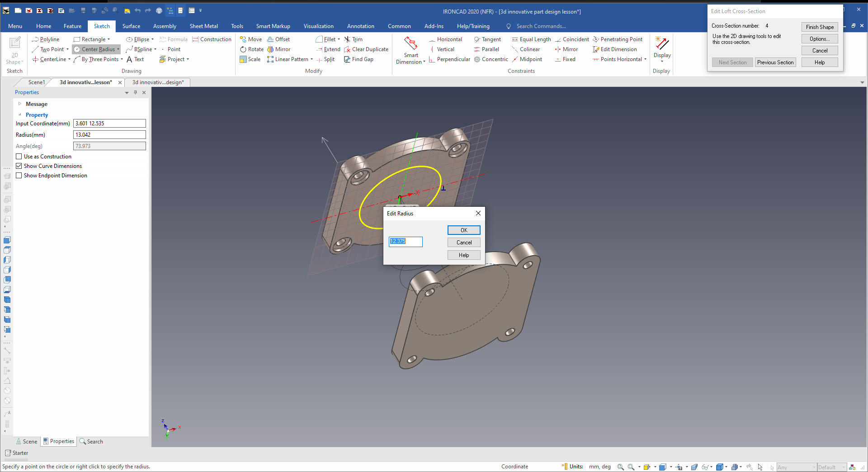Click the radius value input field

point(406,242)
